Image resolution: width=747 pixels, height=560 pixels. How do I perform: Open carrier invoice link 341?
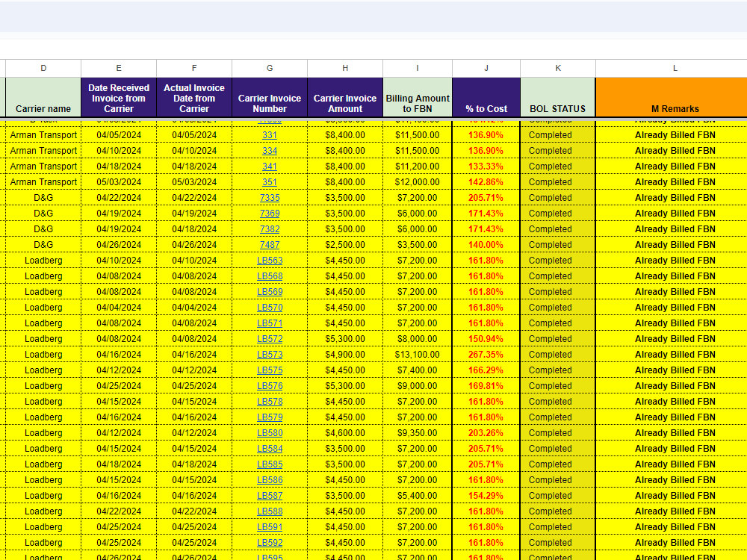point(270,167)
